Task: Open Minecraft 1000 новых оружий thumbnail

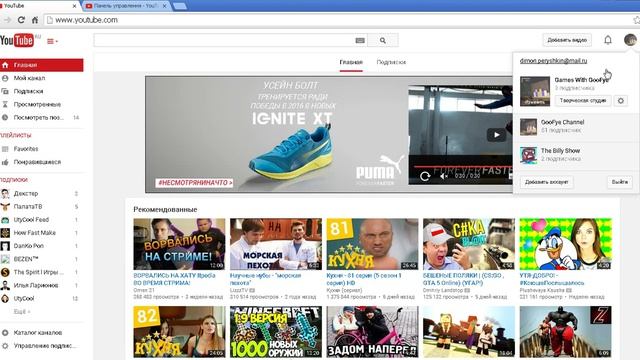Action: pos(276,332)
